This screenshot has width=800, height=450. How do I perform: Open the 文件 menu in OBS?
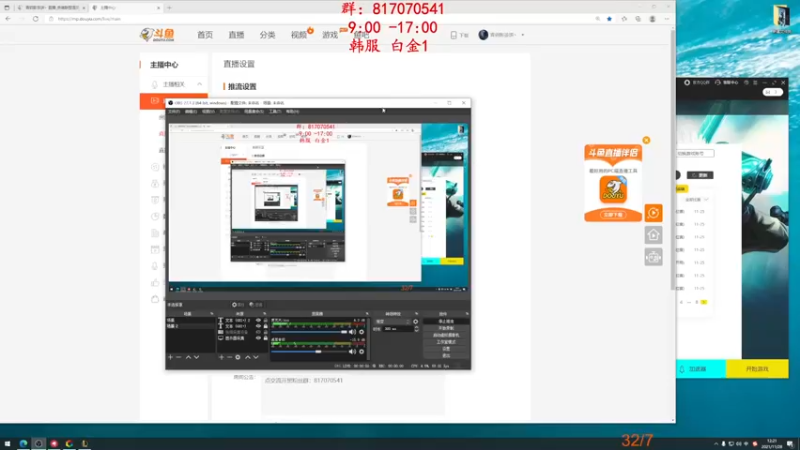[174, 111]
